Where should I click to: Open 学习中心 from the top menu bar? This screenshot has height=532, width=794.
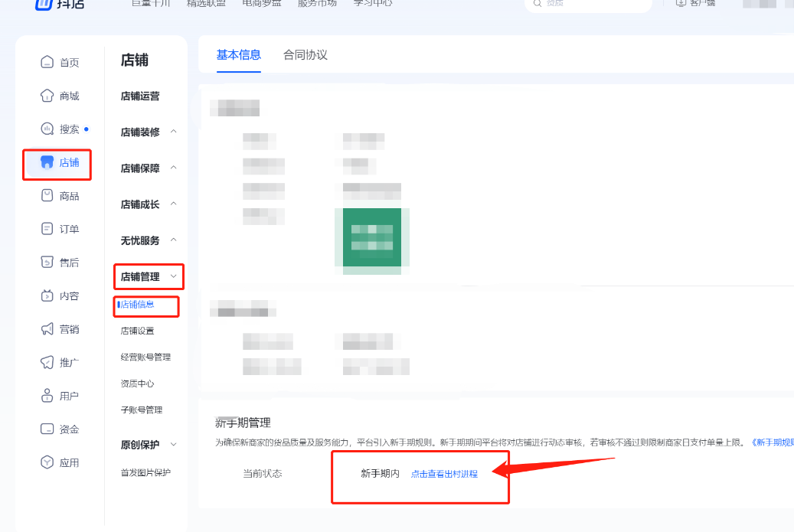tap(372, 3)
